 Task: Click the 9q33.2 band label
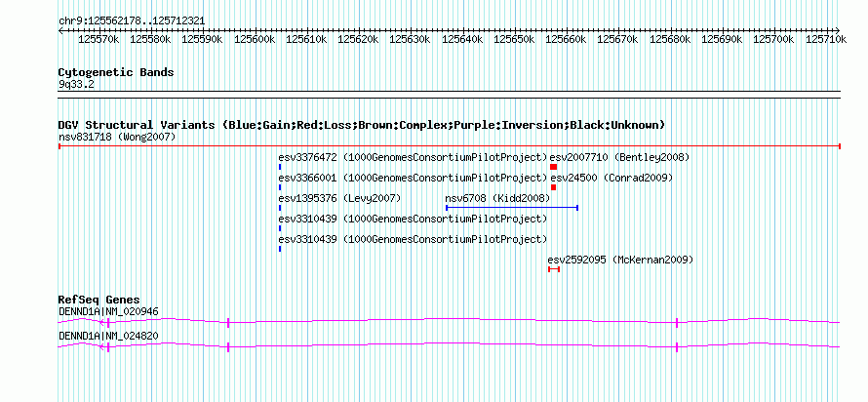point(76,84)
